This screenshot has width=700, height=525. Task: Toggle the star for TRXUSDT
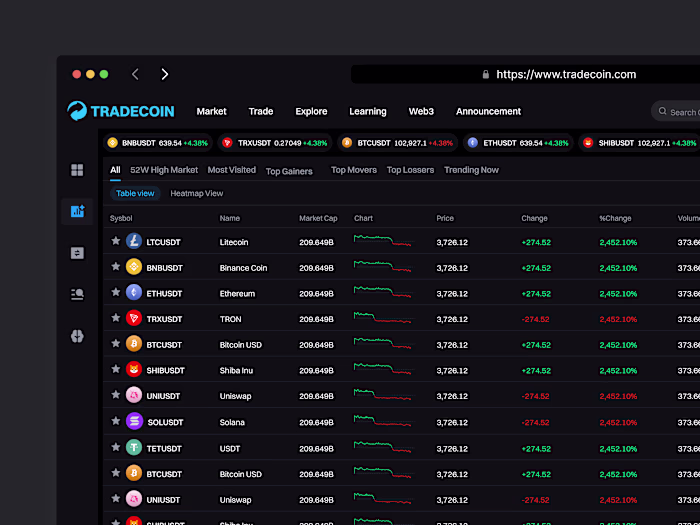pos(116,317)
